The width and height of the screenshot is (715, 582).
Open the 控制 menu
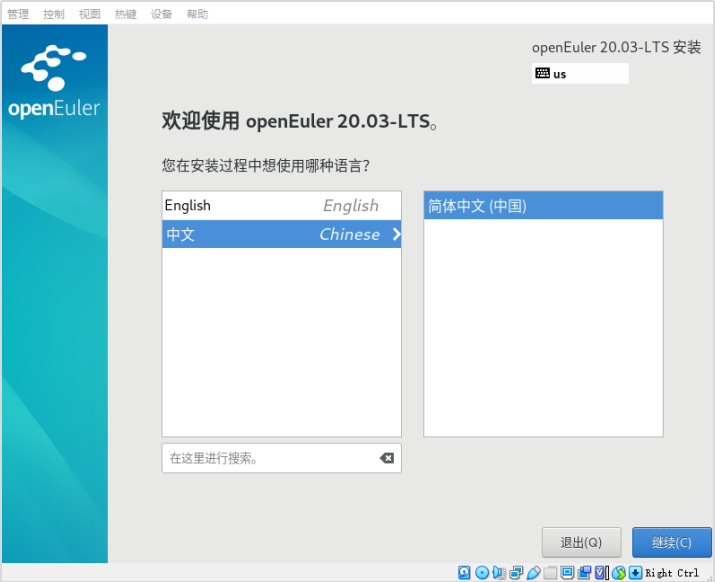click(x=54, y=14)
